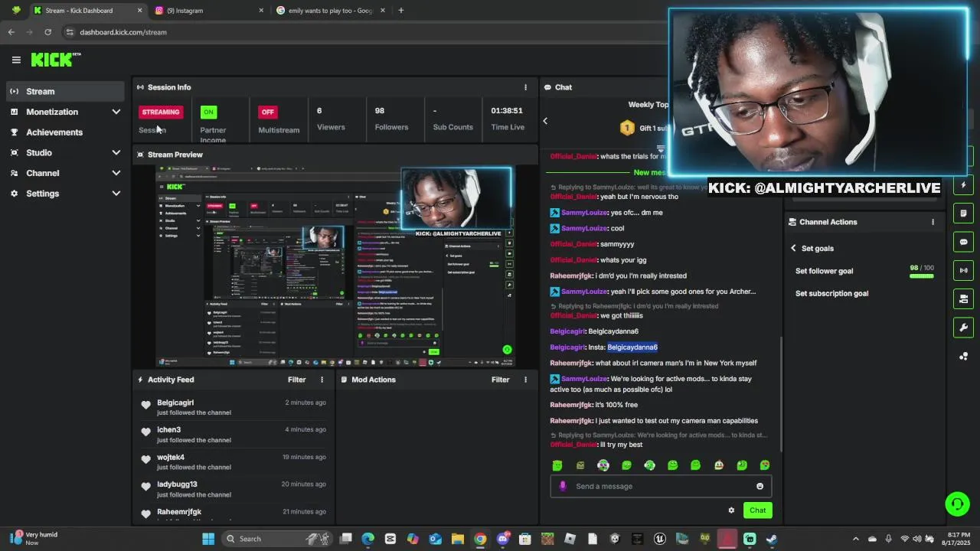Click the STREAMING session status badge
The height and width of the screenshot is (551, 980).
pyautogui.click(x=161, y=112)
